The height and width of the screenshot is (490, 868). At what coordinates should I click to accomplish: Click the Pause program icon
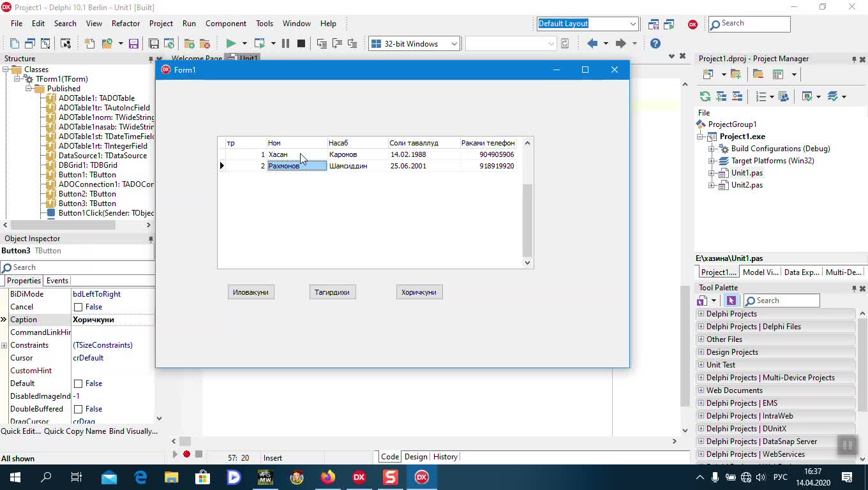pos(285,43)
